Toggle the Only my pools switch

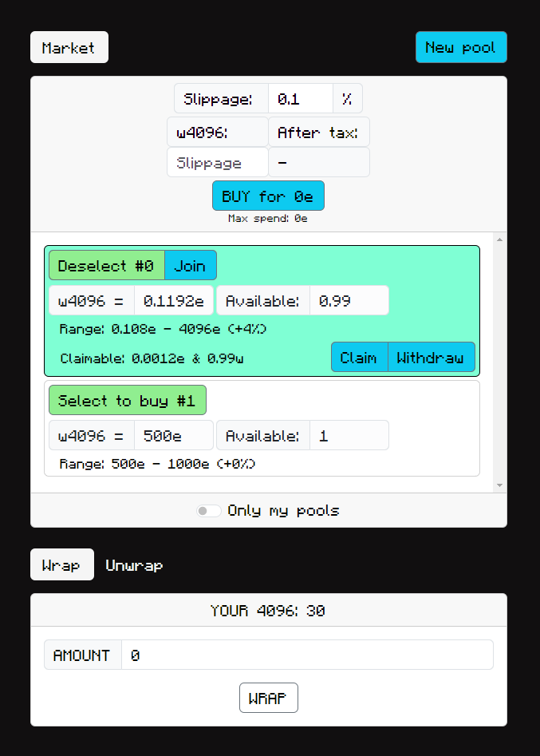(209, 511)
